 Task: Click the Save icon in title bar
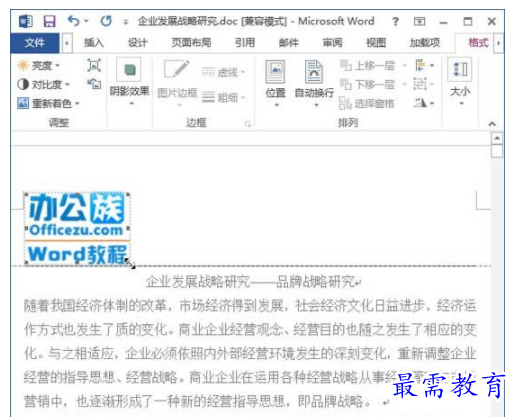pos(50,22)
